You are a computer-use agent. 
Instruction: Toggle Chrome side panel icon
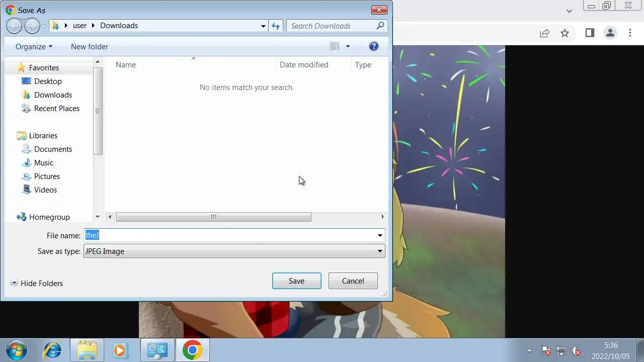coord(590,33)
